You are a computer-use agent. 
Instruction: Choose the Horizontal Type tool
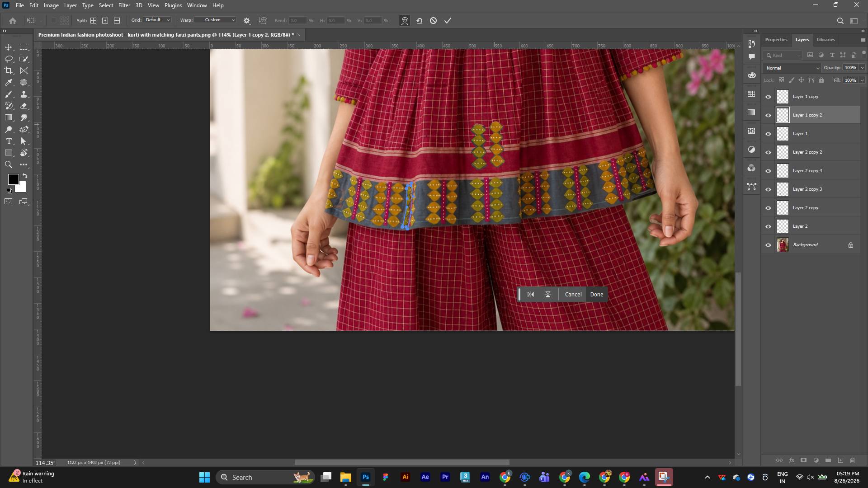point(9,141)
